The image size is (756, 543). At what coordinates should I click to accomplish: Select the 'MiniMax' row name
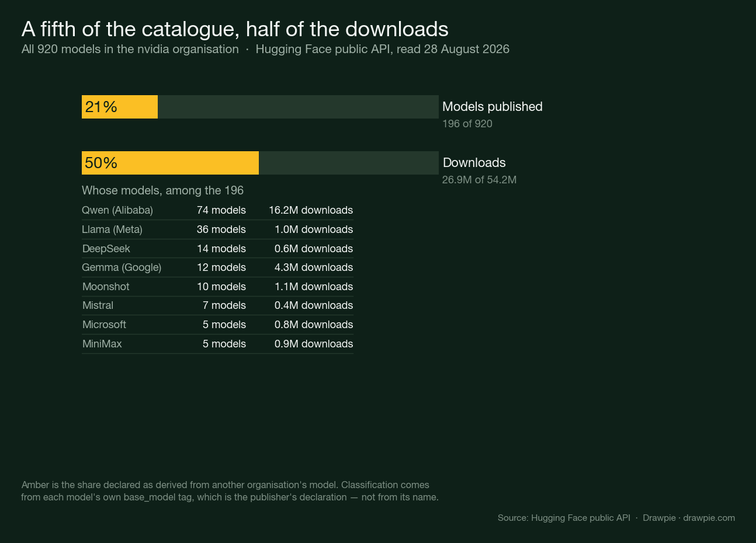[x=102, y=344]
